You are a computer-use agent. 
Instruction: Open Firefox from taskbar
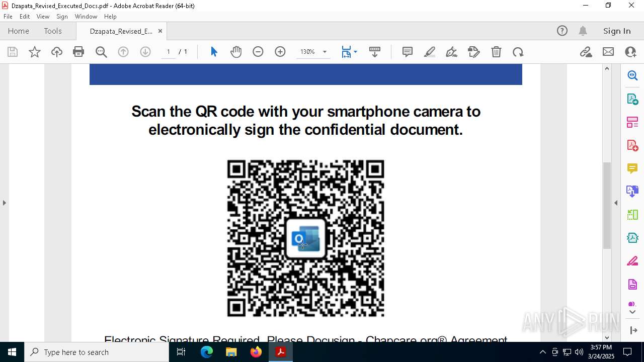coord(256,352)
